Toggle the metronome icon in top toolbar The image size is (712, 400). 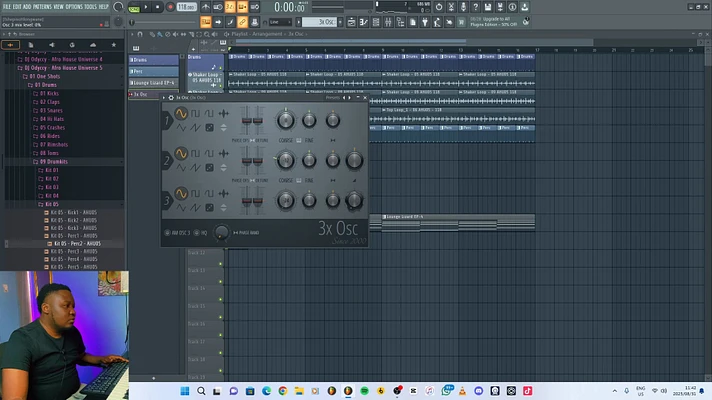point(206,7)
